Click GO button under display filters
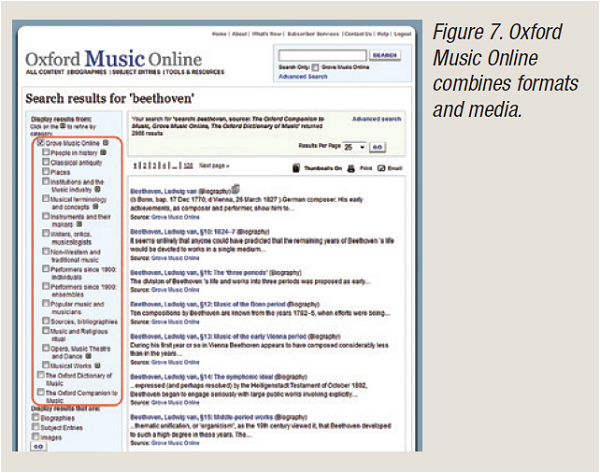Image resolution: width=600 pixels, height=473 pixels. (x=38, y=446)
